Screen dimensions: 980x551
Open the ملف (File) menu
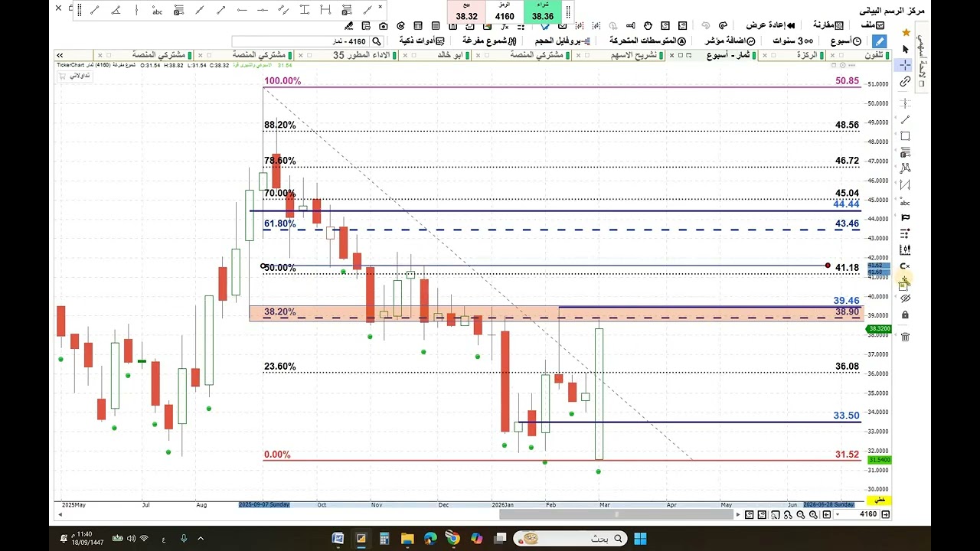point(872,25)
